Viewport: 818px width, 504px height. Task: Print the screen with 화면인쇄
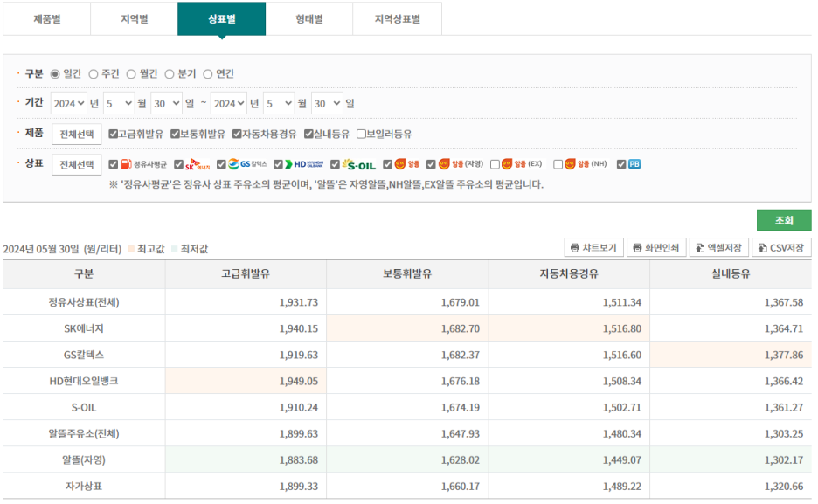tap(656, 247)
